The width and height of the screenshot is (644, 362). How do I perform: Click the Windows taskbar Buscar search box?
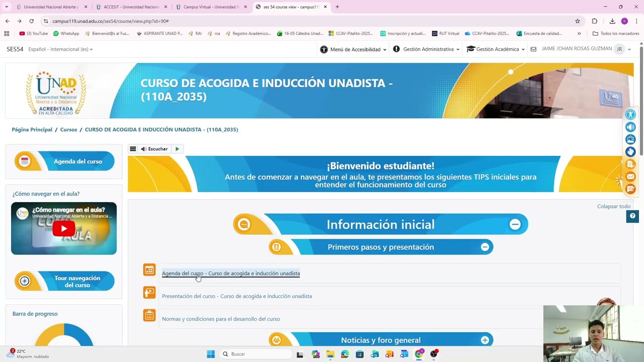click(256, 354)
